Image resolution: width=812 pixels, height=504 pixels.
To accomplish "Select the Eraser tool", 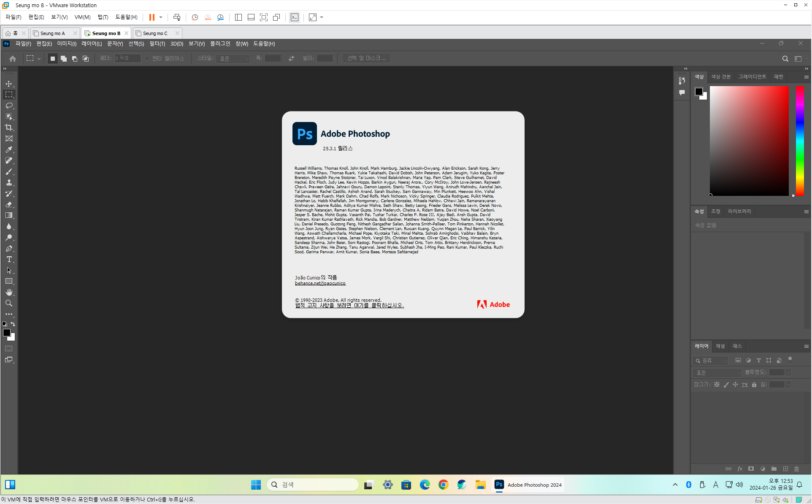I will [9, 204].
